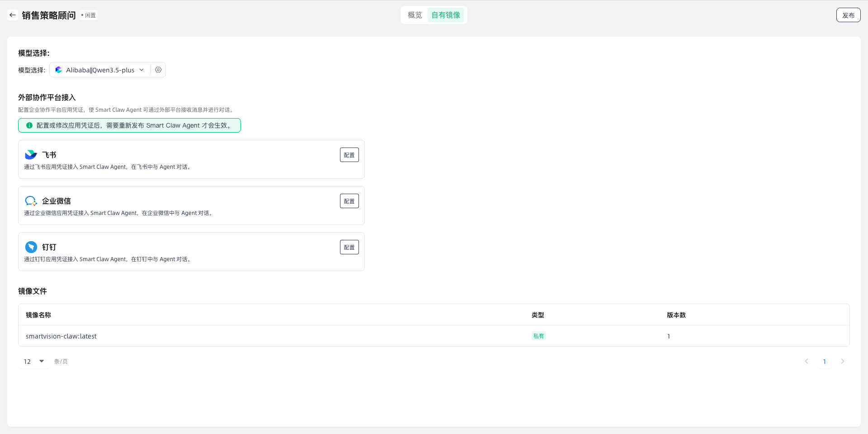
Task: Click the Feishu bird logo
Action: point(31,155)
